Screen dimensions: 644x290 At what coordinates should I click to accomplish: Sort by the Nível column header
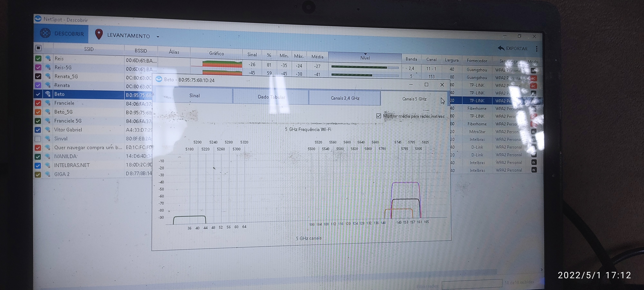(365, 58)
